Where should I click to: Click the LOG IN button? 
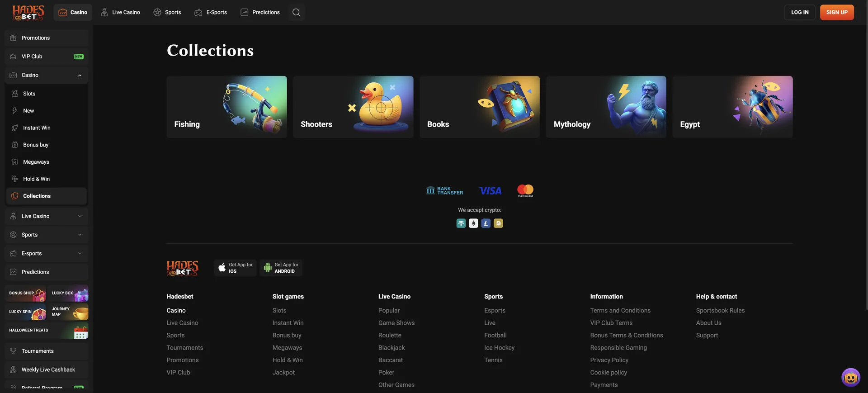point(800,12)
